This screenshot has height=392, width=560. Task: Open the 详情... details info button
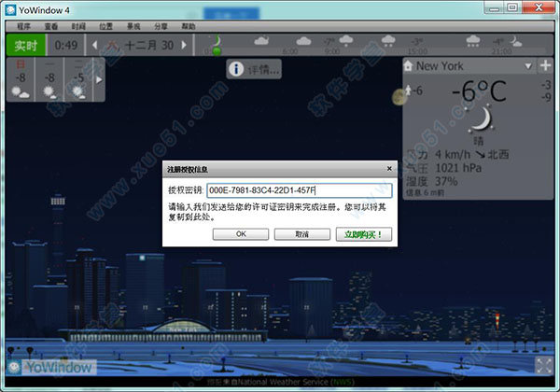click(x=254, y=69)
